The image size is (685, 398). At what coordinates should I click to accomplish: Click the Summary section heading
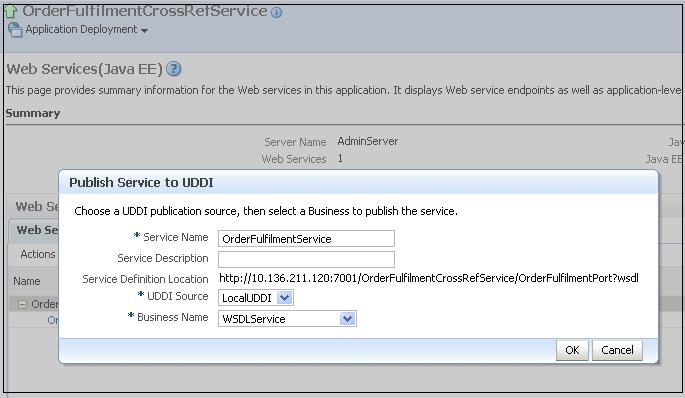[x=33, y=113]
